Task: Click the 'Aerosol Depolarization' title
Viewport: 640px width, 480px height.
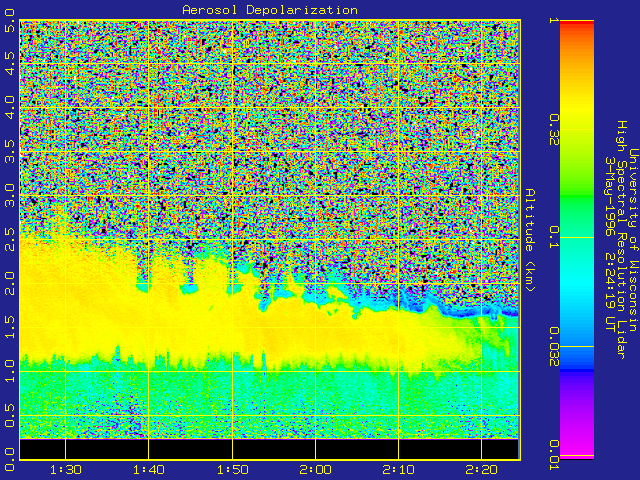Action: point(270,9)
